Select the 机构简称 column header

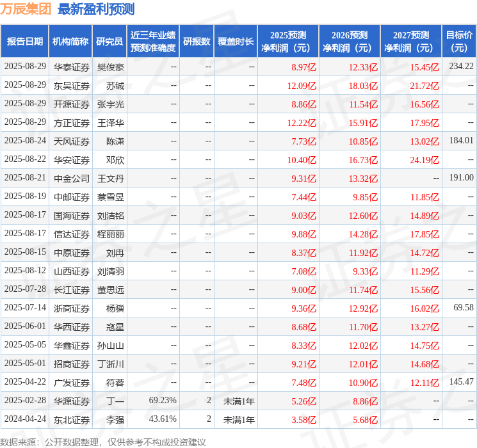70,41
